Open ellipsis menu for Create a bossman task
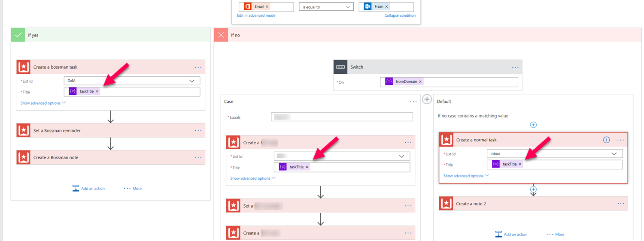The image size is (644, 241). [198, 67]
